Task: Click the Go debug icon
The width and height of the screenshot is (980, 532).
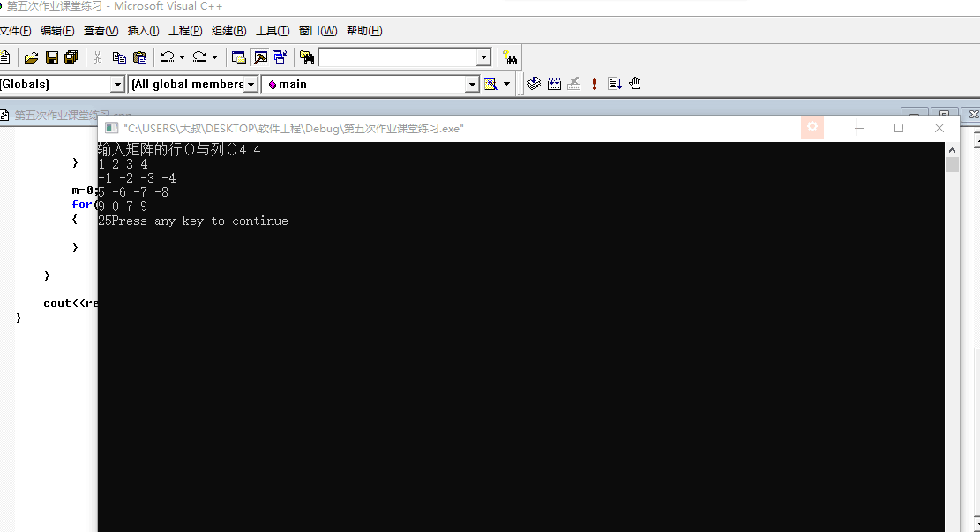Action: 615,83
